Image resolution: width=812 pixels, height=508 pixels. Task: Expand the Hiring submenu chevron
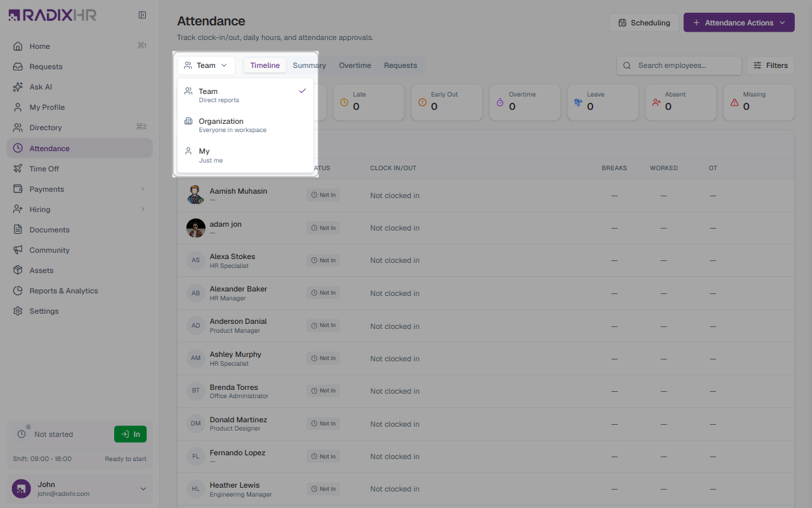coord(143,210)
